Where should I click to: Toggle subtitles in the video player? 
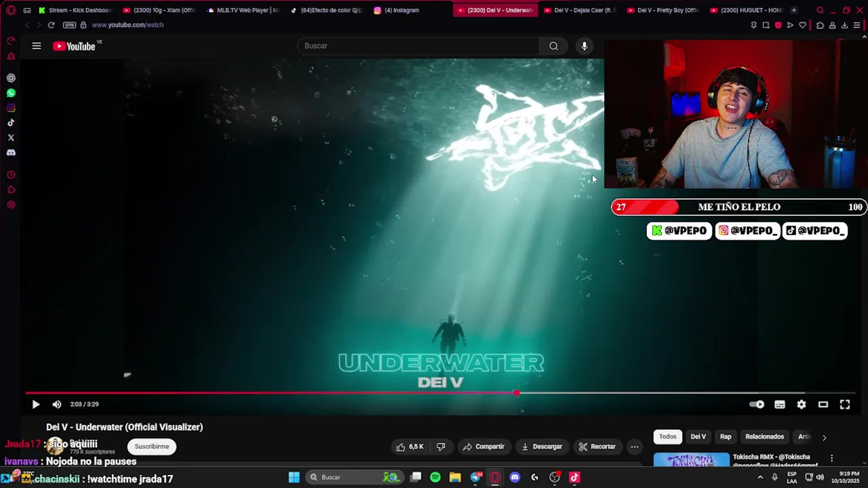(780, 405)
